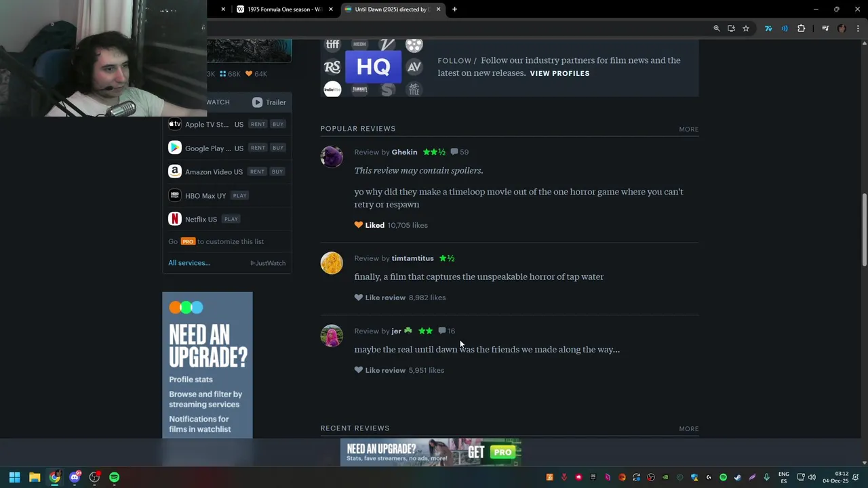Open the media control icon in toolbar

[x=825, y=28]
